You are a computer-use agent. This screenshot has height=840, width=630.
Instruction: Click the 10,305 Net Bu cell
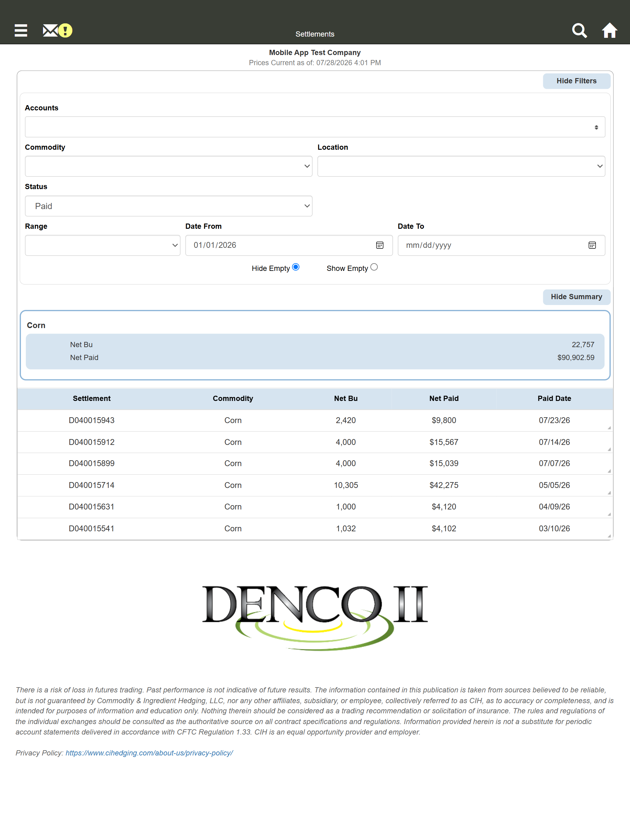click(346, 485)
